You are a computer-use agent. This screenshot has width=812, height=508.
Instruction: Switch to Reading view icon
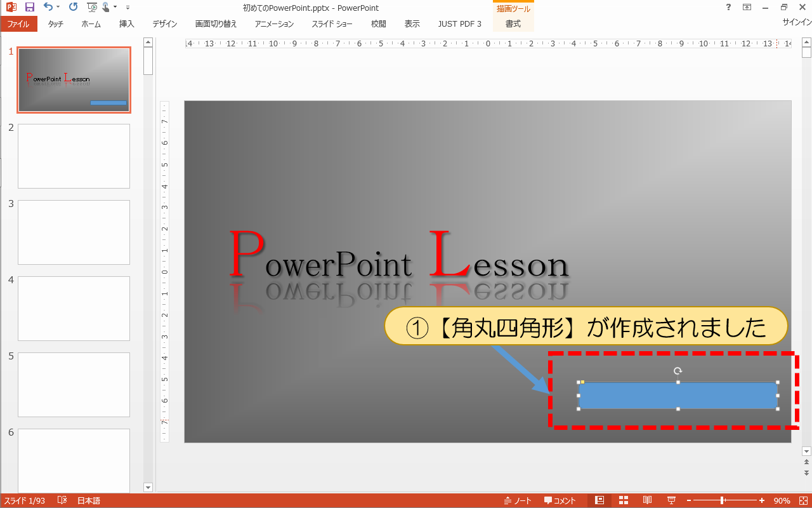click(648, 500)
